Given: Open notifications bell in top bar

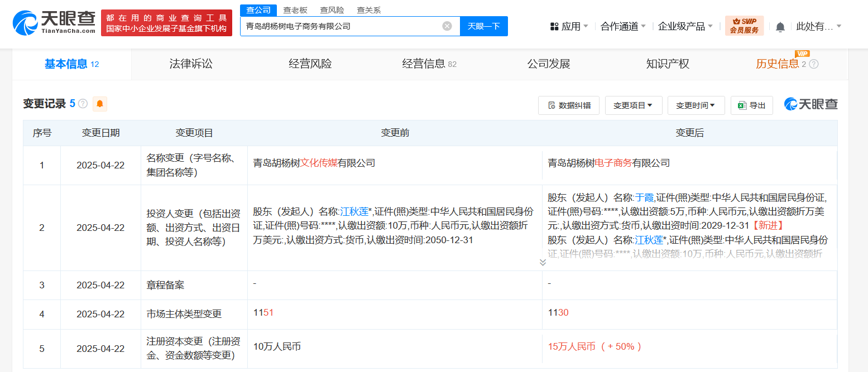Looking at the screenshot, I should 780,27.
